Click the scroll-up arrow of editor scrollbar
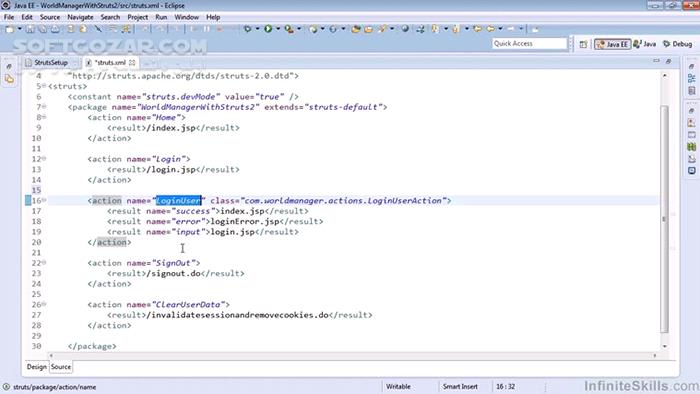Image resolution: width=700 pixels, height=394 pixels. pos(665,76)
